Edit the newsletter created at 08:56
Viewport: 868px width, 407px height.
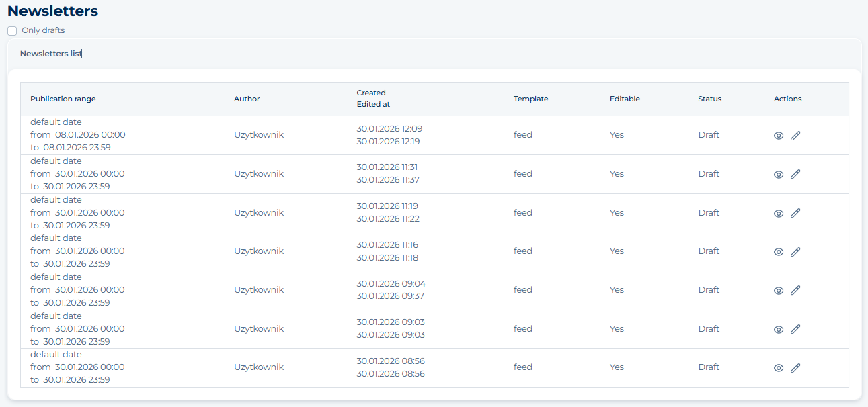coord(795,368)
